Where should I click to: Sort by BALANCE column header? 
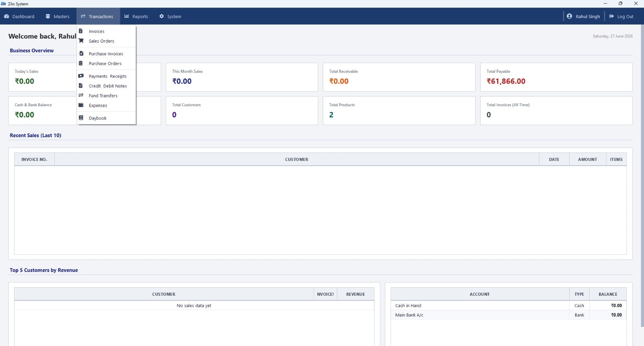(x=608, y=294)
